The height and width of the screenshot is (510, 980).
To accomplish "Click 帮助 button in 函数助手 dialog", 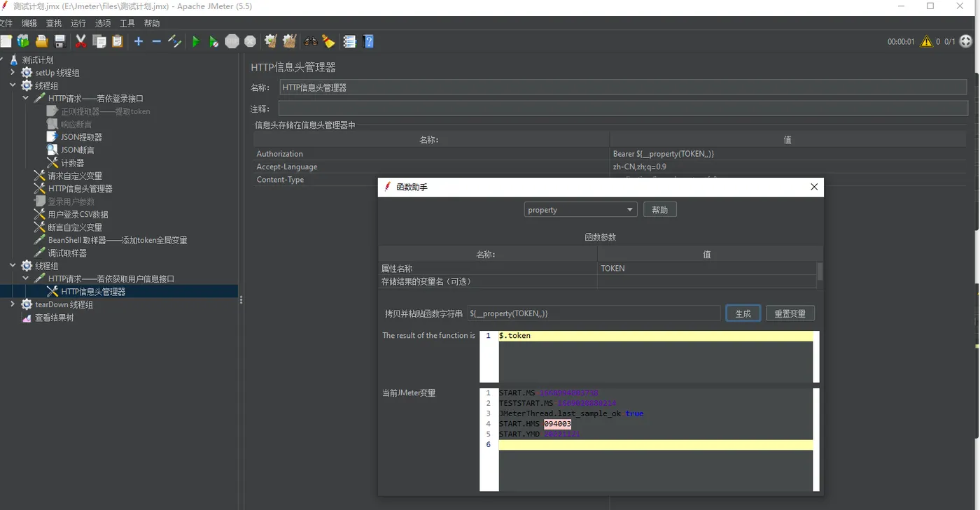I will click(x=659, y=210).
